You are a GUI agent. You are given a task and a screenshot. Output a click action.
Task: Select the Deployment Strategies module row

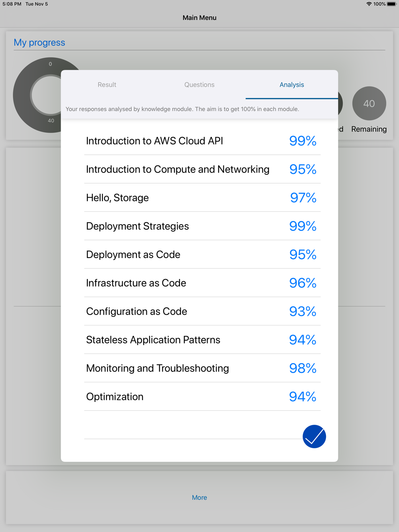click(x=202, y=226)
